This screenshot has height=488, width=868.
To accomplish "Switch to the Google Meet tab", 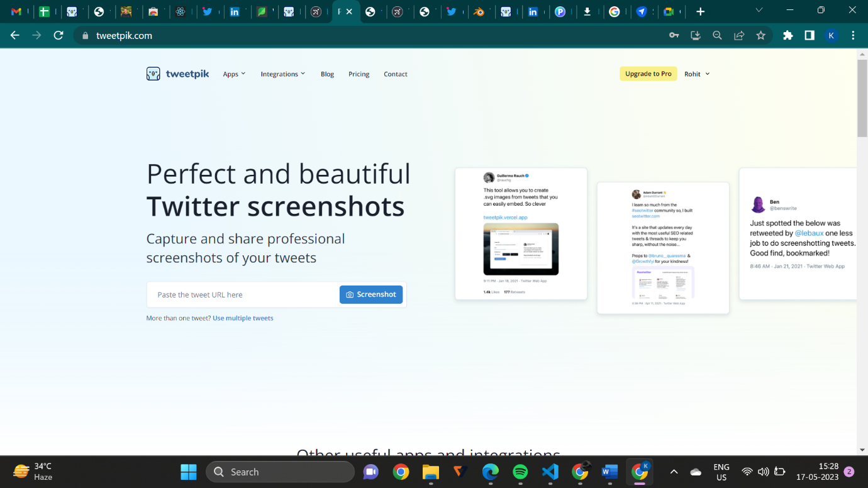I will [668, 11].
